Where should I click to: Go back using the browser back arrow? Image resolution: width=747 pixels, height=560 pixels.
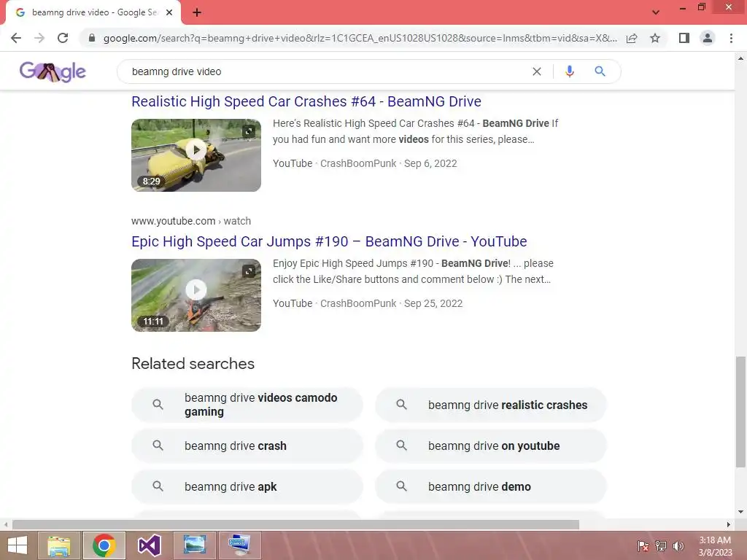16,38
